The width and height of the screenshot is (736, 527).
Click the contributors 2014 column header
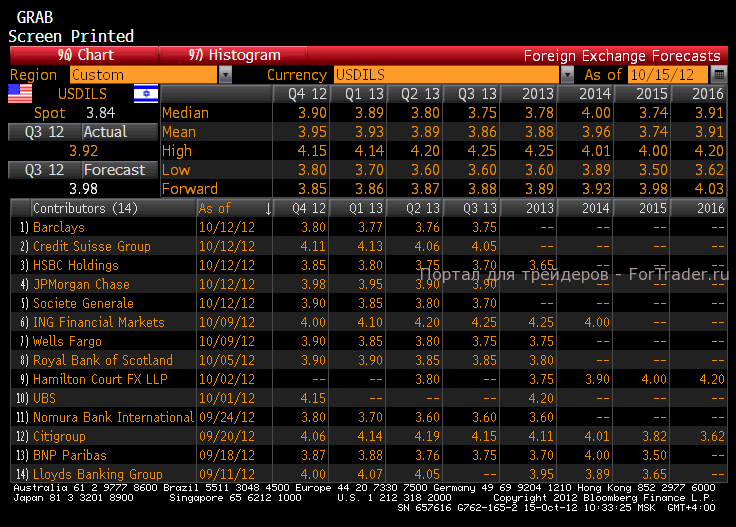585,208
